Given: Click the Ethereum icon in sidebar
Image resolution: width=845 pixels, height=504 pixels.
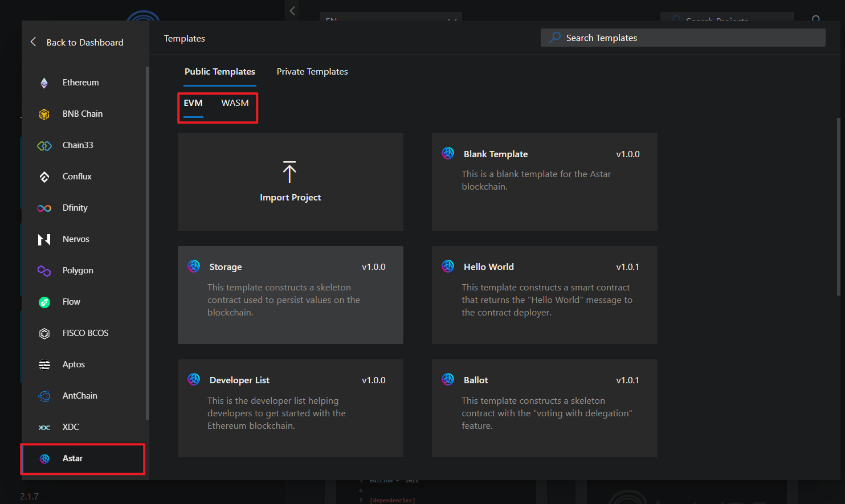Looking at the screenshot, I should tap(44, 83).
